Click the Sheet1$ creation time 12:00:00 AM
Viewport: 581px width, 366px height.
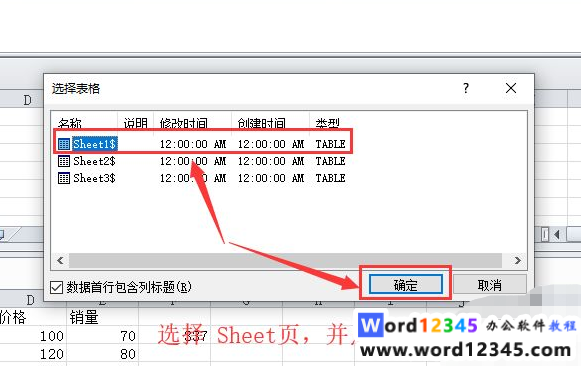coord(271,144)
